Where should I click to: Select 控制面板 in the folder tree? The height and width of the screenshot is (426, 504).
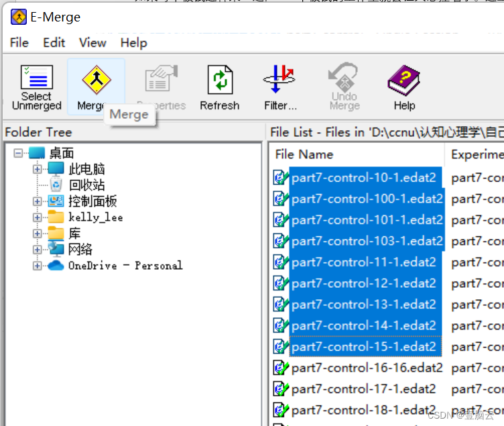pos(92,201)
